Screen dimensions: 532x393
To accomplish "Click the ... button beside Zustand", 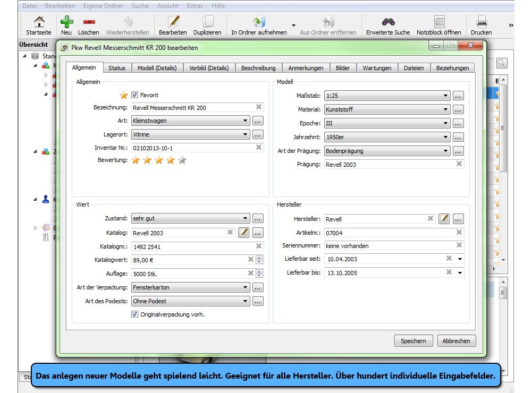I will point(258,219).
